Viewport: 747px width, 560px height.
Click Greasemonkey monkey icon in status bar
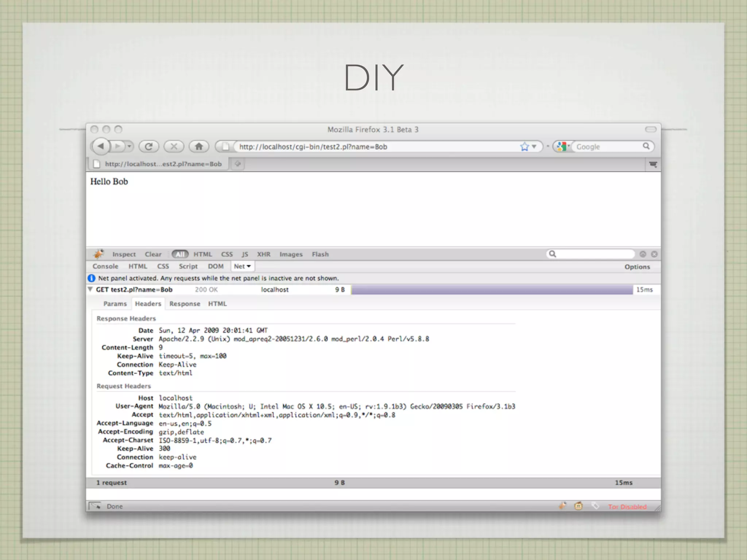(578, 506)
